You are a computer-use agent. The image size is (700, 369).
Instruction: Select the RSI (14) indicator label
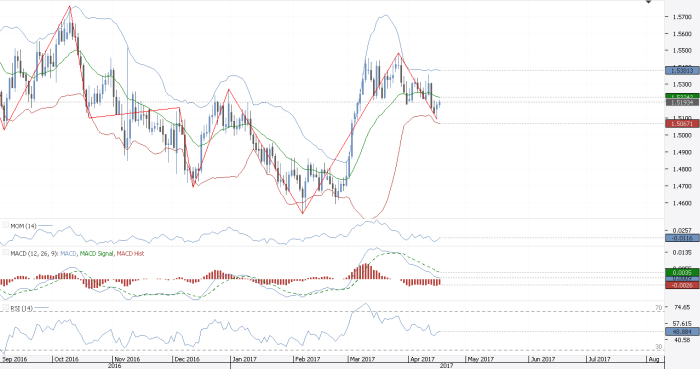tap(21, 308)
